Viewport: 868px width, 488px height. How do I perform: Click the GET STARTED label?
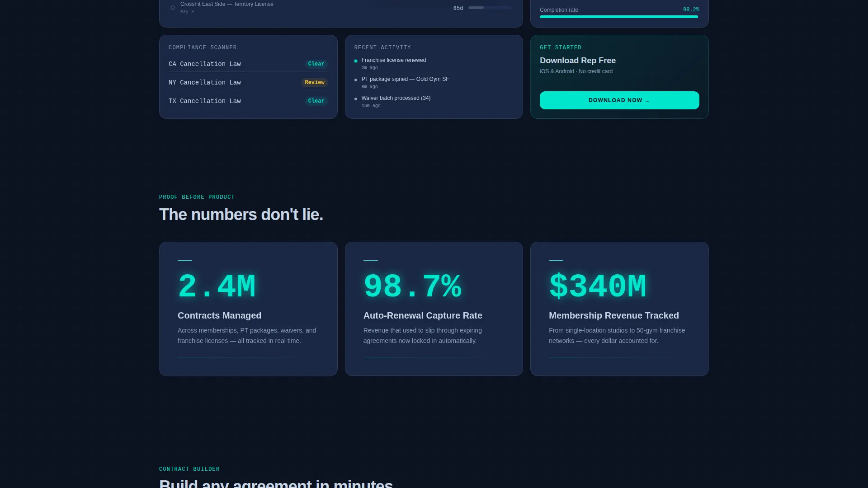pos(561,47)
